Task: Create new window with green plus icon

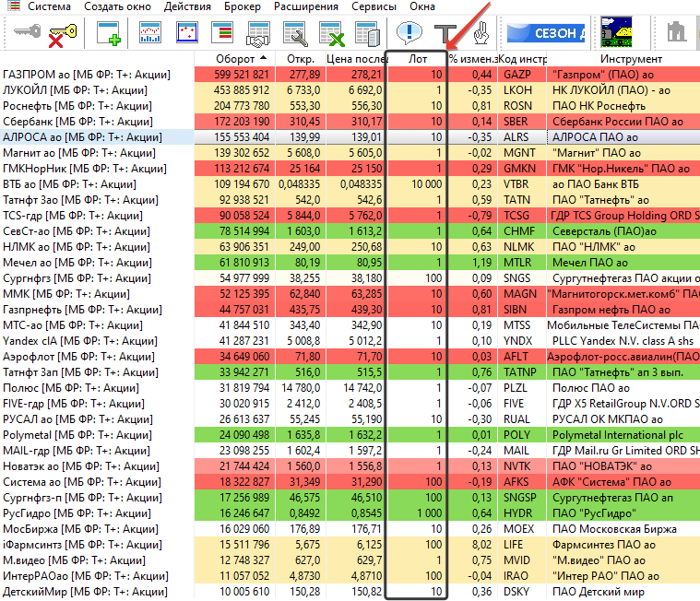Action: [109, 34]
